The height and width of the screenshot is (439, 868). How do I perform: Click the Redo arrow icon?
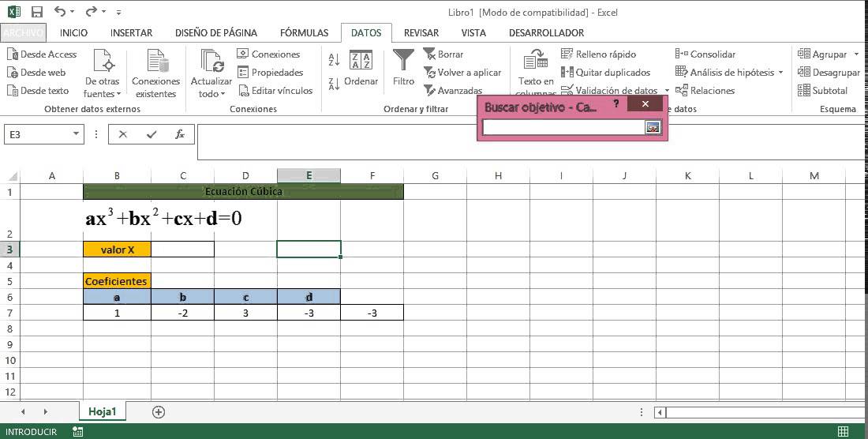point(92,11)
